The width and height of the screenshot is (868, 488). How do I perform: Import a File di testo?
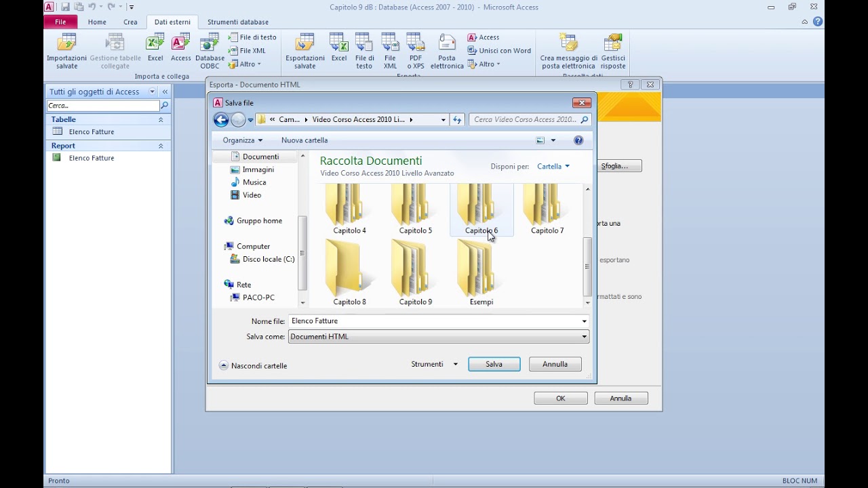(253, 37)
